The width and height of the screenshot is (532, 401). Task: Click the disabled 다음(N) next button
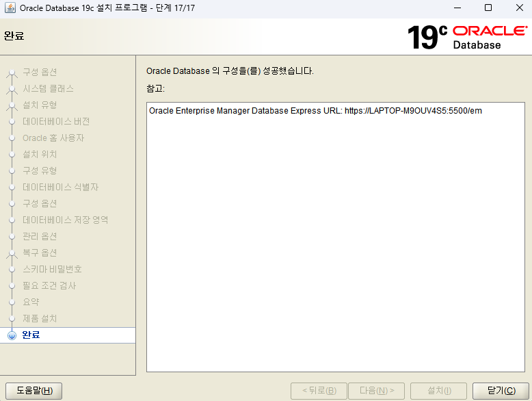(376, 391)
